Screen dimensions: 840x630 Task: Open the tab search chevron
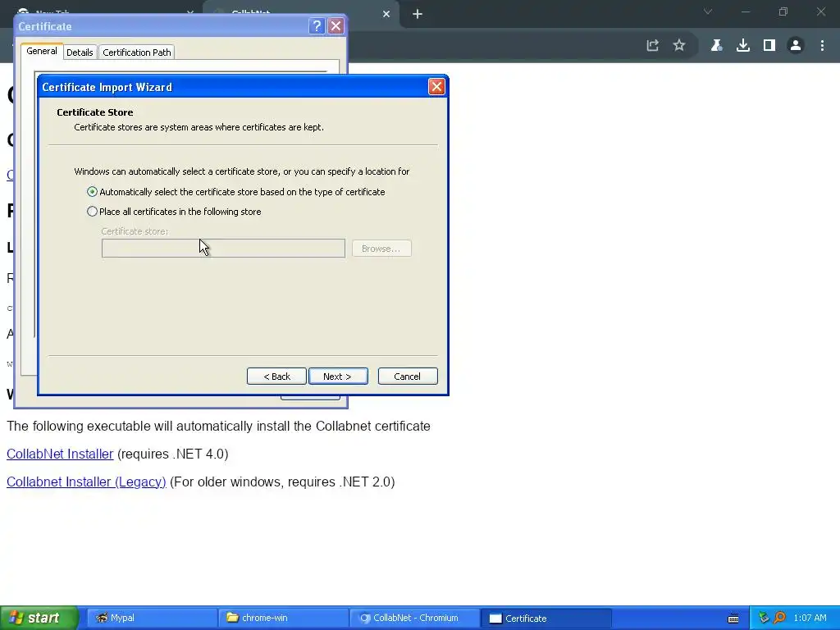[708, 11]
